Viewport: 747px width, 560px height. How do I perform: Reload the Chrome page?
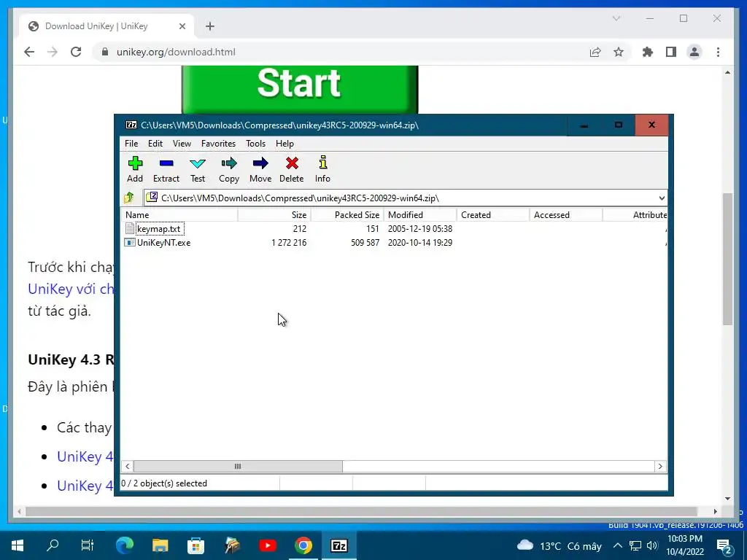pos(76,52)
